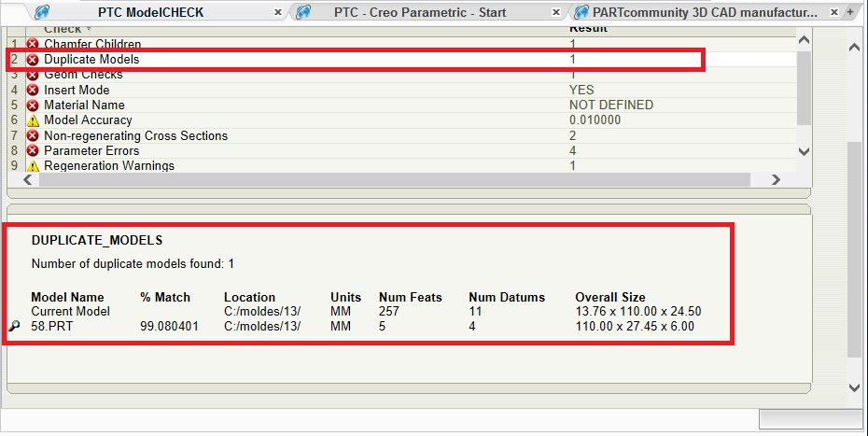The height and width of the screenshot is (436, 868).
Task: Select the Insert Mode check row
Action: [x=402, y=90]
